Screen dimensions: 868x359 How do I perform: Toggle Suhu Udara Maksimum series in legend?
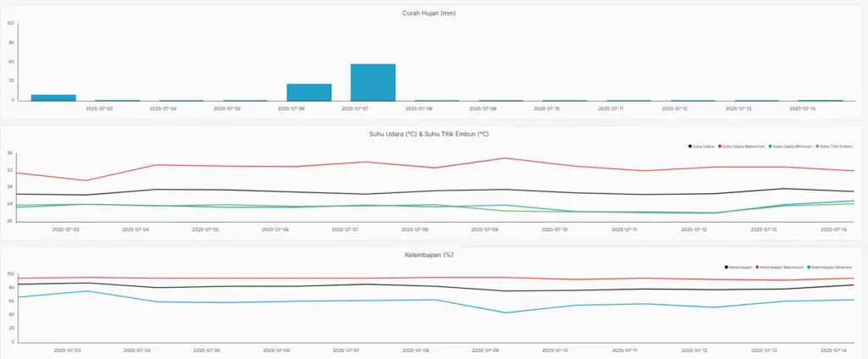[x=741, y=146]
